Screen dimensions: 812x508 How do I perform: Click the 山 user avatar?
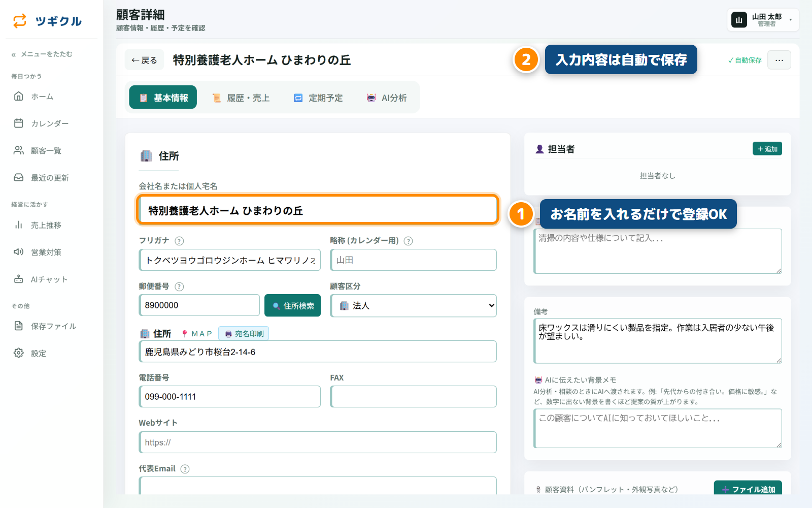739,20
